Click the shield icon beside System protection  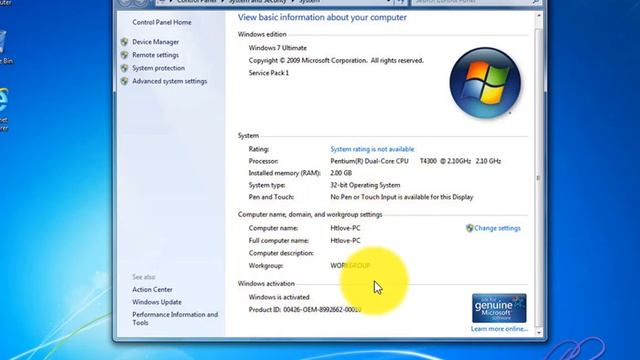click(x=124, y=68)
